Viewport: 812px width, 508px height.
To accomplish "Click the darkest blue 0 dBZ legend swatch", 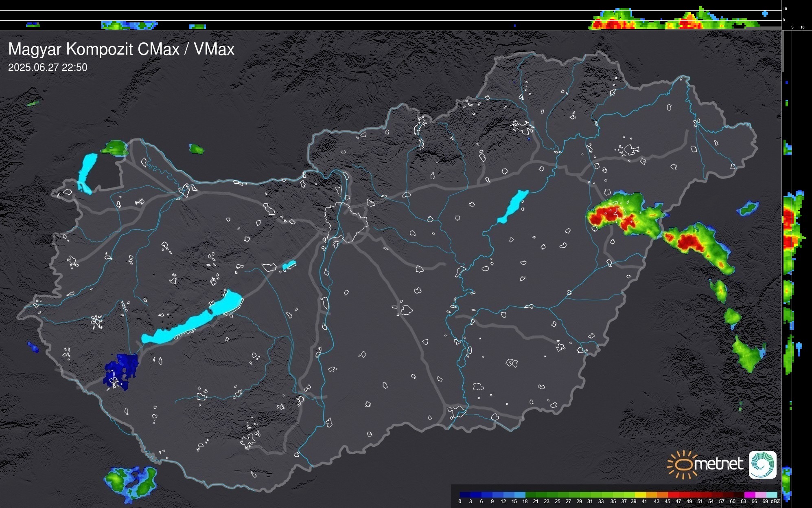I will [x=465, y=495].
